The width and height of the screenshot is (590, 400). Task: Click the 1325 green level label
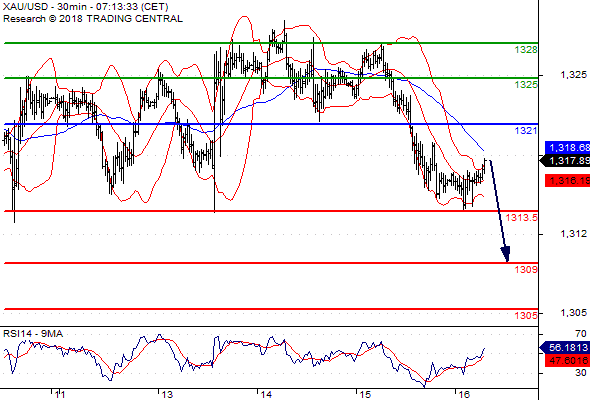(526, 85)
